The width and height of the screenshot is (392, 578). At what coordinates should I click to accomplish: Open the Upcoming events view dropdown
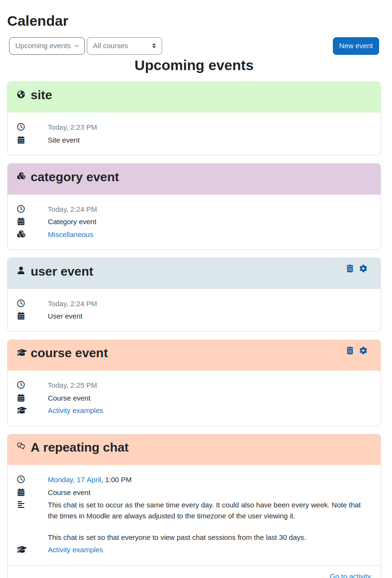click(47, 46)
